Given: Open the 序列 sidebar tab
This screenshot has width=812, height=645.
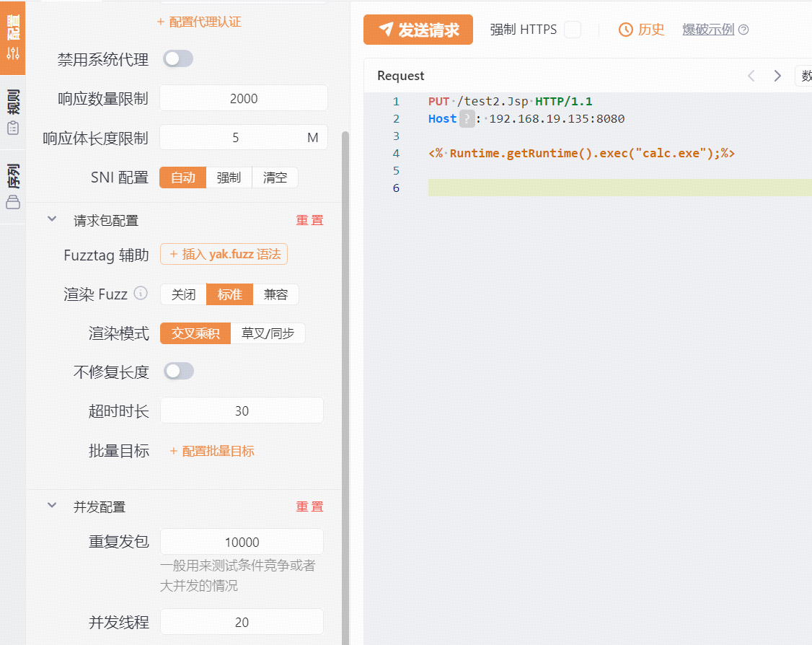Looking at the screenshot, I should pyautogui.click(x=13, y=185).
